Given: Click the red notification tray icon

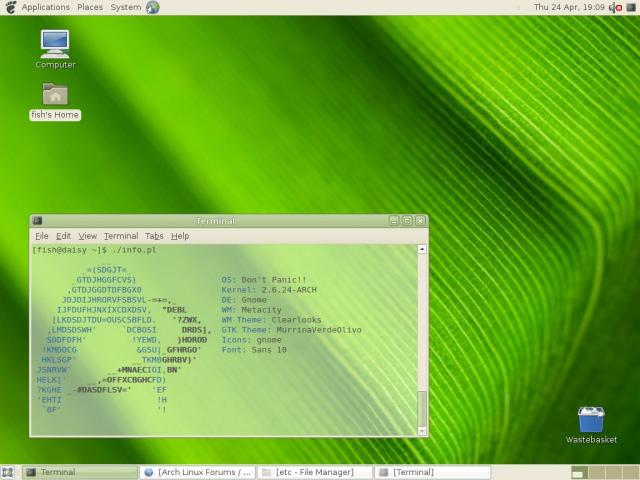Looking at the screenshot, I should pos(619,7).
